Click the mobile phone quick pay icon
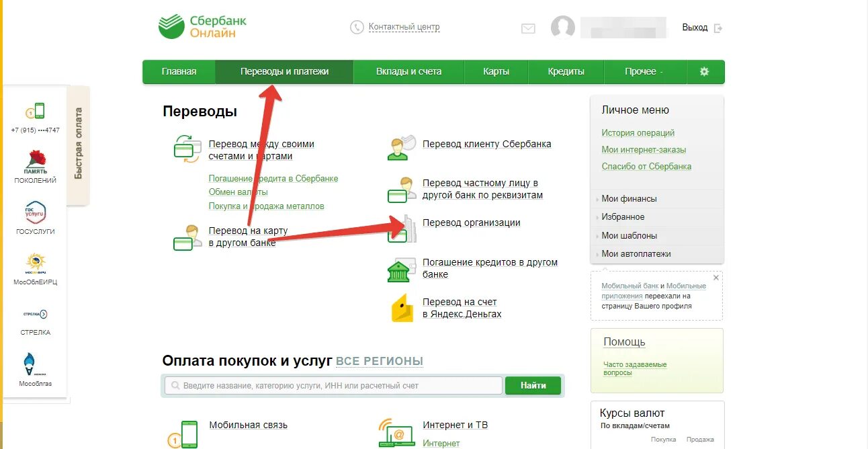 click(x=35, y=112)
